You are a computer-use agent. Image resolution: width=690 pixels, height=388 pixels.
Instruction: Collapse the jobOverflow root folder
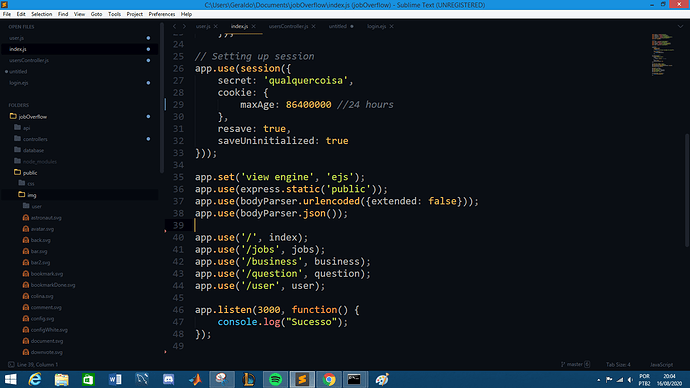(x=13, y=117)
